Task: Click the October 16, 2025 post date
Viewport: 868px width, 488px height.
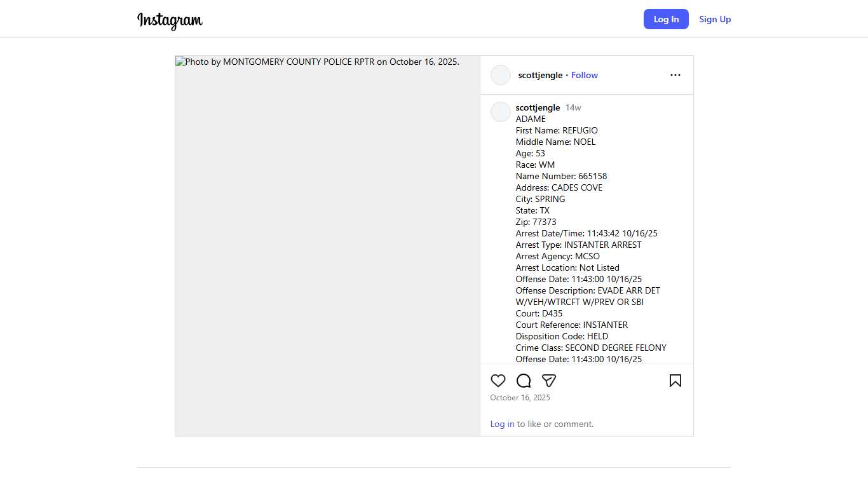Action: (x=520, y=398)
